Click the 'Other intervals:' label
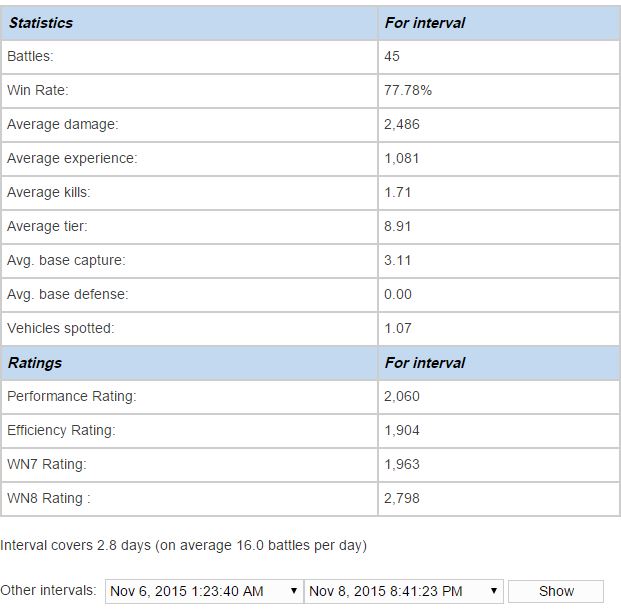This screenshot has width=621, height=614. point(48,591)
